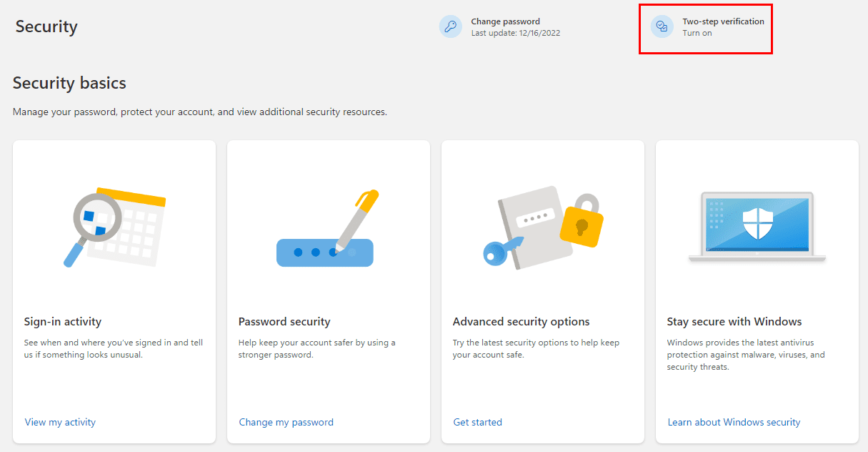Select the Advanced security options heading

point(521,322)
